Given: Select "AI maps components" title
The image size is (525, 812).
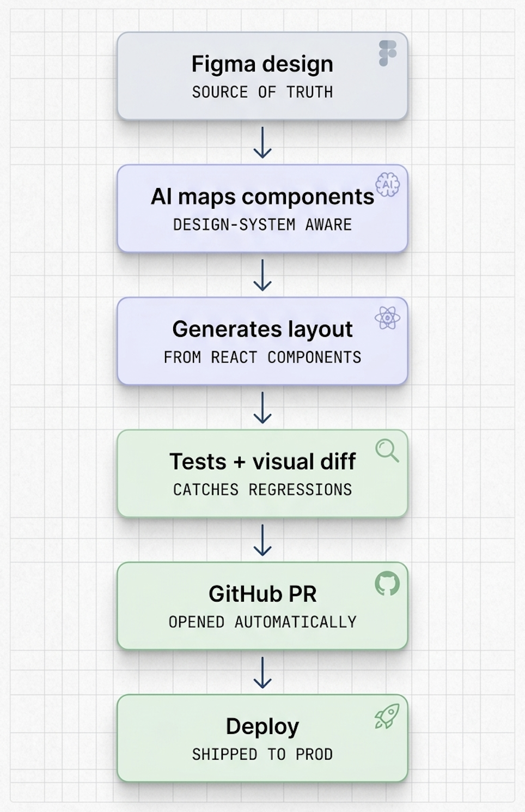Looking at the screenshot, I should (x=262, y=197).
